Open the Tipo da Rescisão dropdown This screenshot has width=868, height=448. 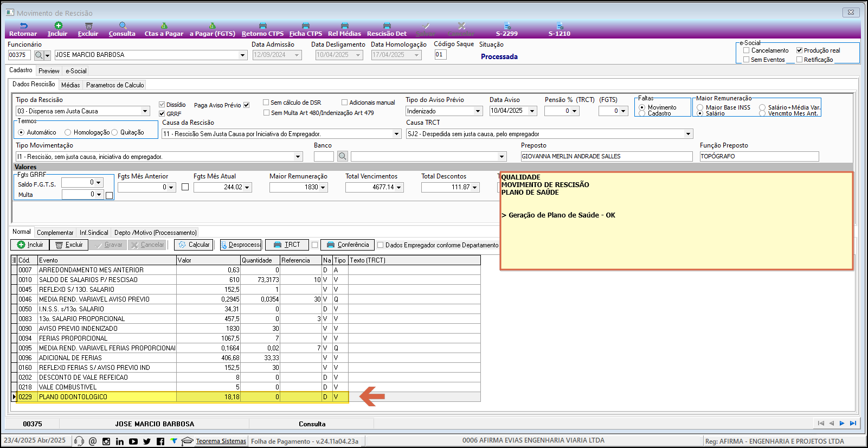145,111
